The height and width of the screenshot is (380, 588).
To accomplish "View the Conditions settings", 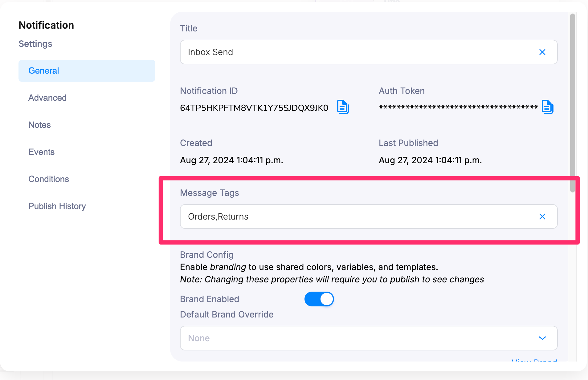I will click(48, 179).
